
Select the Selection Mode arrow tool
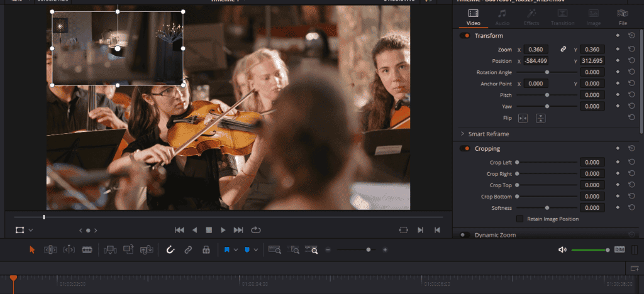[x=33, y=250]
